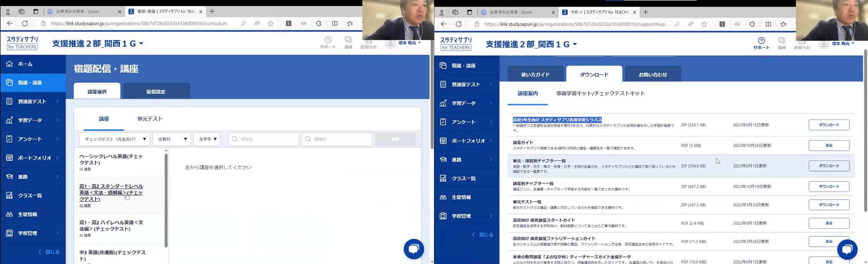Open new tab with plus icon in left browser
868x264 pixels.
[x=212, y=12]
